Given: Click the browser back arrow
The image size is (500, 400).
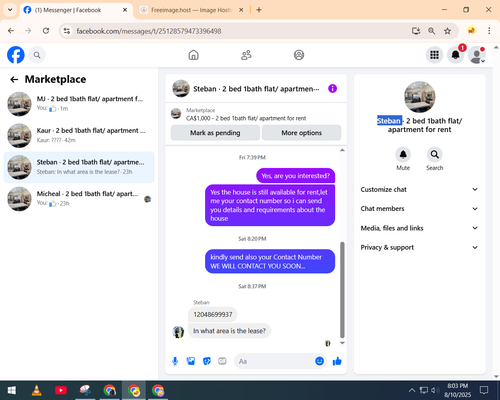Looking at the screenshot, I should [x=11, y=31].
